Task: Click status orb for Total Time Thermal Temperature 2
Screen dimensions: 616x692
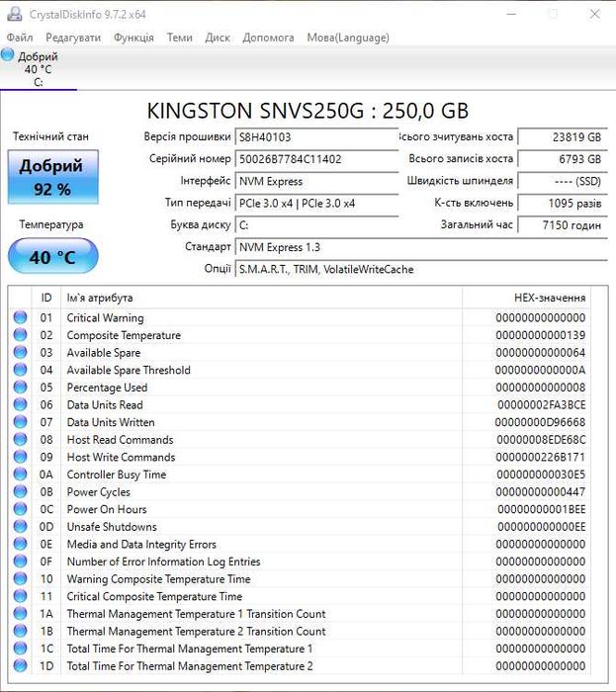Action: (x=21, y=665)
